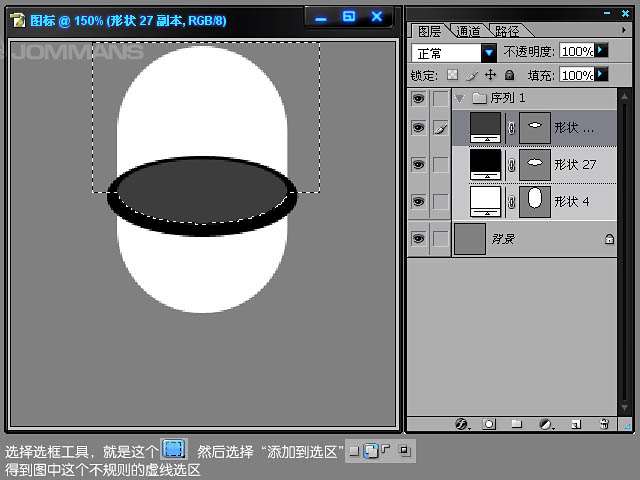Select the 形状 4 layer name
The image size is (640, 480).
click(x=574, y=201)
